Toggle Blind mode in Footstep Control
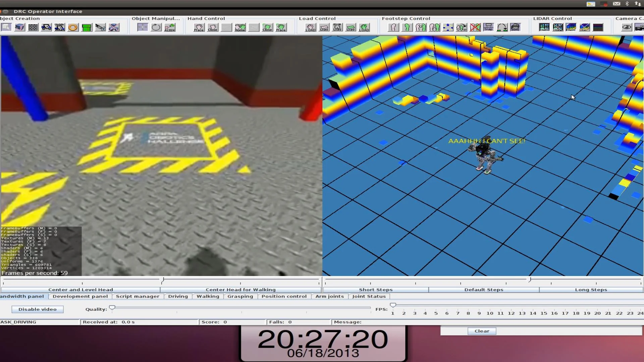The width and height of the screenshot is (644, 362). coord(516,27)
